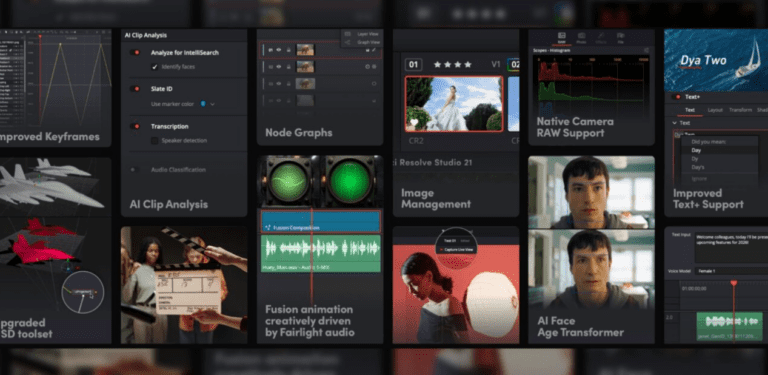
Task: Toggle eye visibility on the first layer row
Action: [x=278, y=49]
